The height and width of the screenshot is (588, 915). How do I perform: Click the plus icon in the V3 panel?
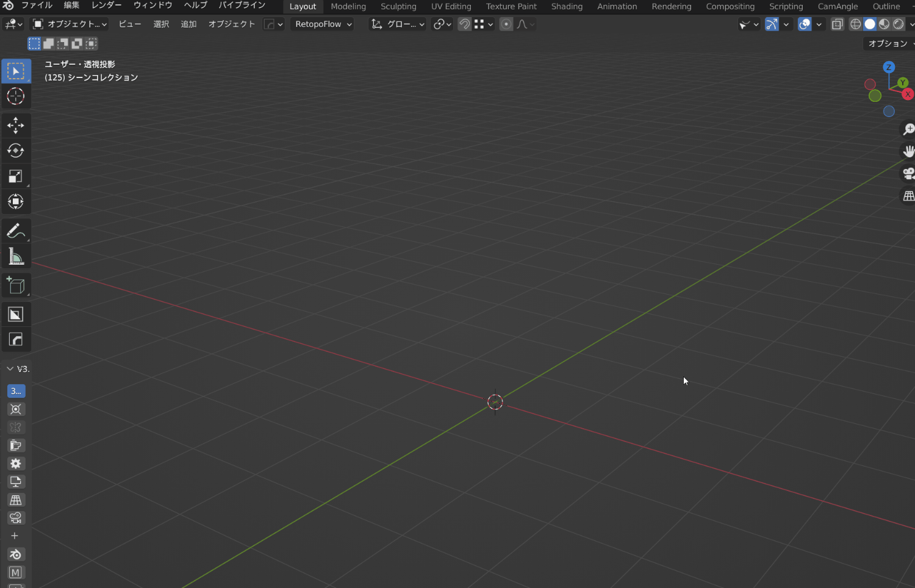pyautogui.click(x=15, y=536)
